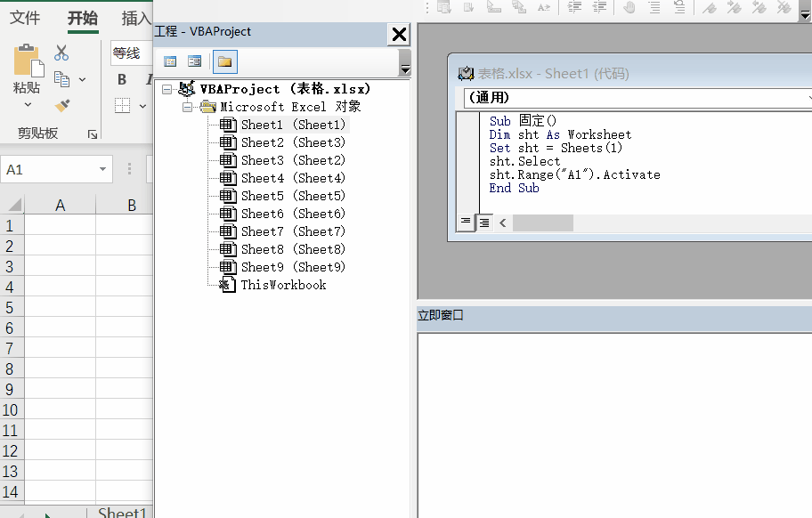The image size is (812, 518).
Task: Click View Object icon in project panel
Action: [195, 61]
